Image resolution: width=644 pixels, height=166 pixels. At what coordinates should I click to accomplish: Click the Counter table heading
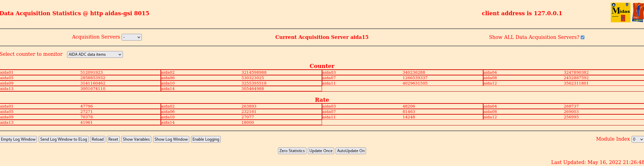[x=322, y=66]
